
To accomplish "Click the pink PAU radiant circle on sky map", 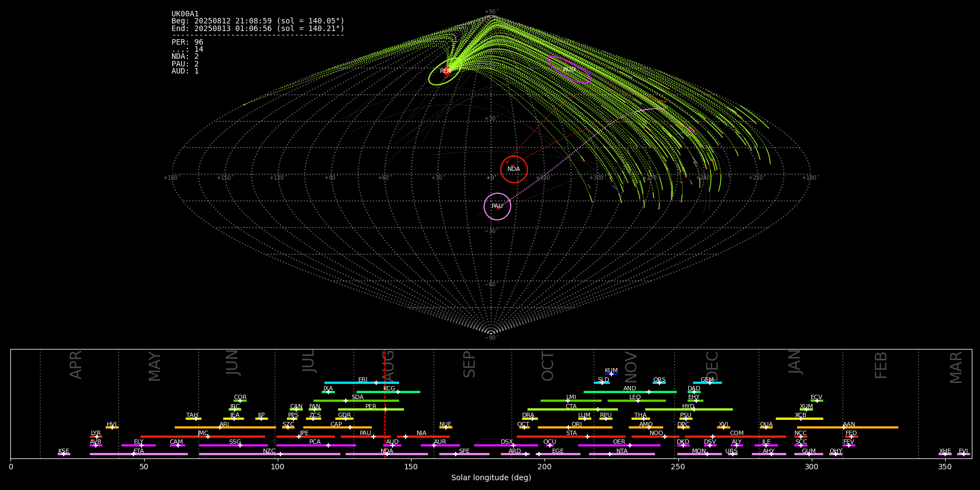I will pyautogui.click(x=497, y=206).
